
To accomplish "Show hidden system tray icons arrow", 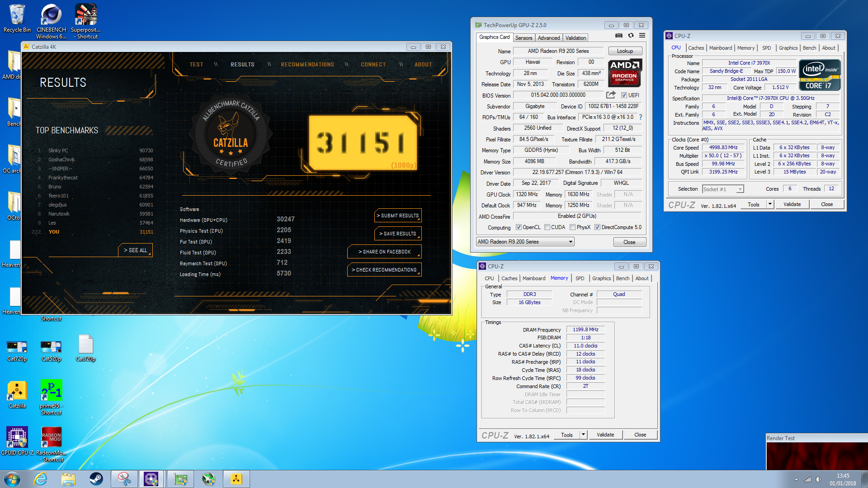I will click(796, 479).
